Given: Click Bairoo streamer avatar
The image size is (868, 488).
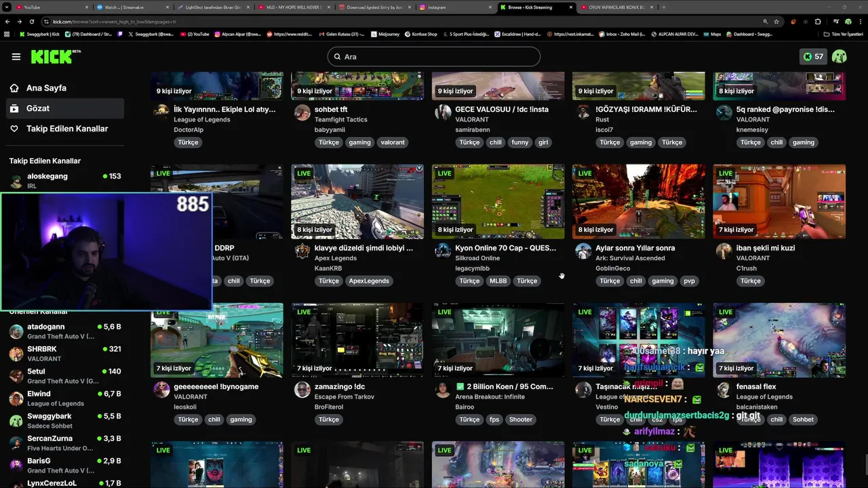Looking at the screenshot, I should click(443, 390).
